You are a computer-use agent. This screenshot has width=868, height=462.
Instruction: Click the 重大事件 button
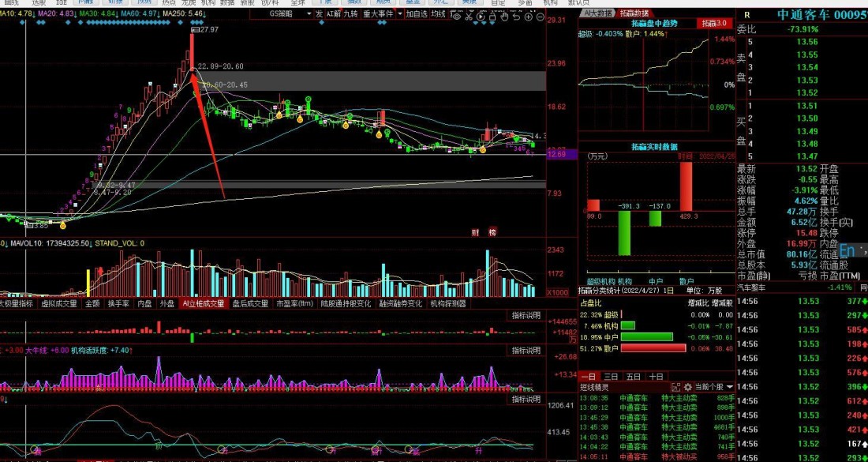378,14
